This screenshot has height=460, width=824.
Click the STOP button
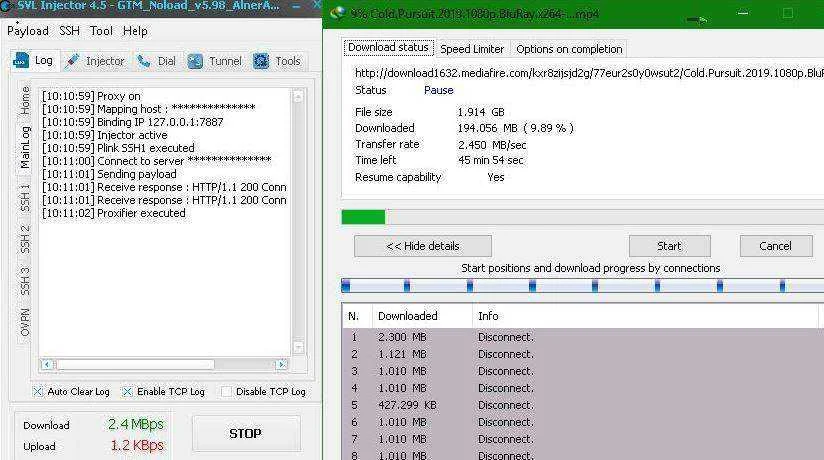(246, 434)
